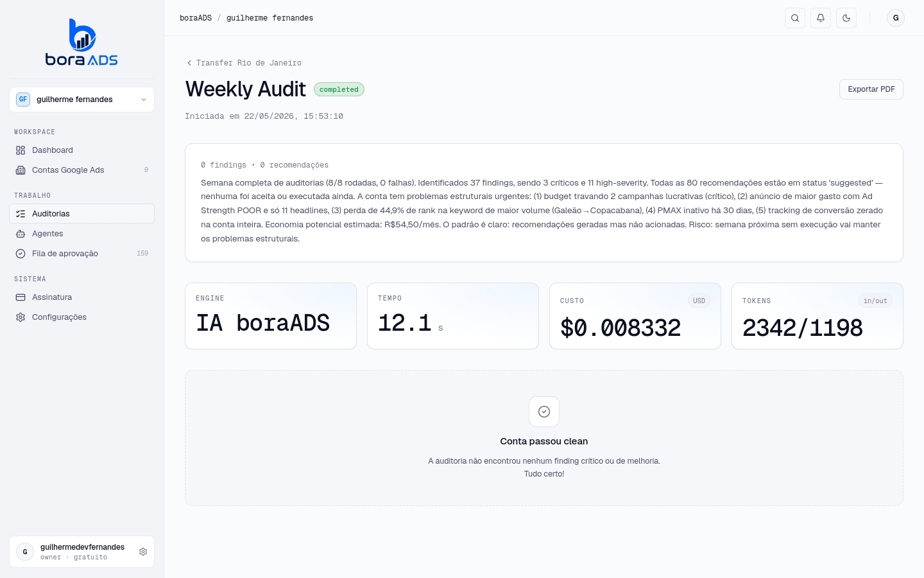Open Assinatura in the sidebar
924x578 pixels.
(x=81, y=297)
